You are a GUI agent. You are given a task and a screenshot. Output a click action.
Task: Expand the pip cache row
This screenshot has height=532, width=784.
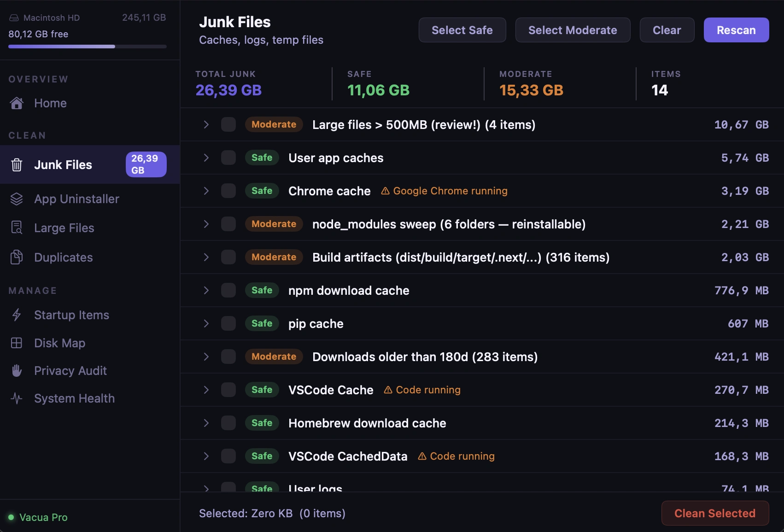tap(206, 323)
